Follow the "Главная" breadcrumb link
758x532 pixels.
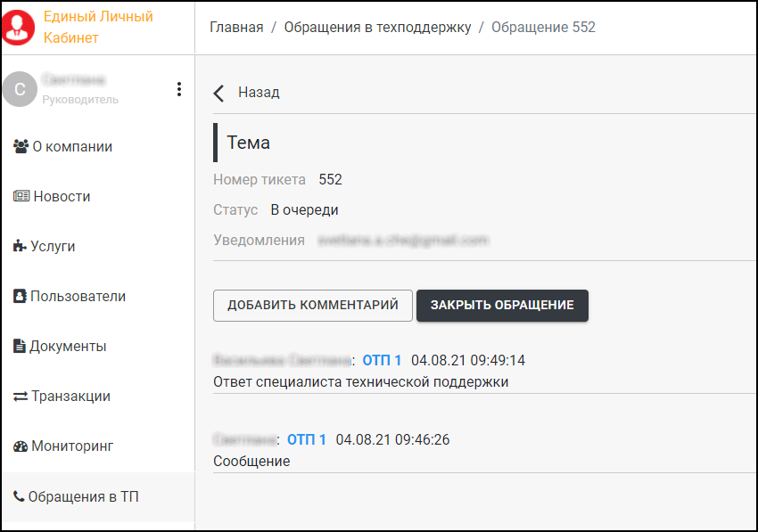236,27
